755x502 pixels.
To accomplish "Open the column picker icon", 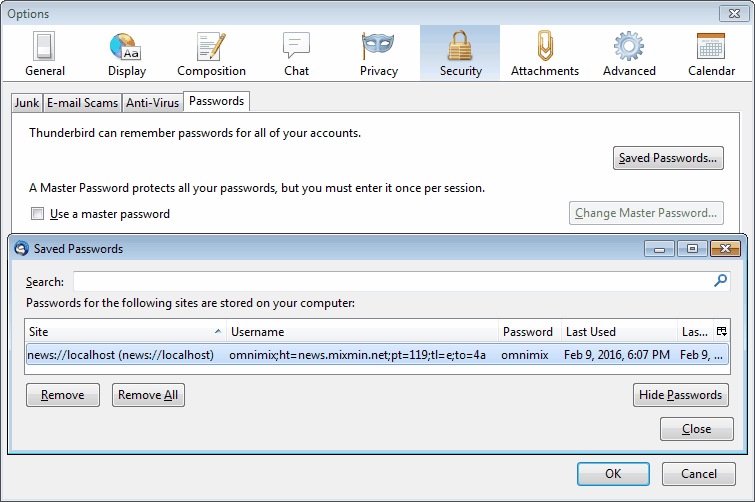I will point(721,331).
